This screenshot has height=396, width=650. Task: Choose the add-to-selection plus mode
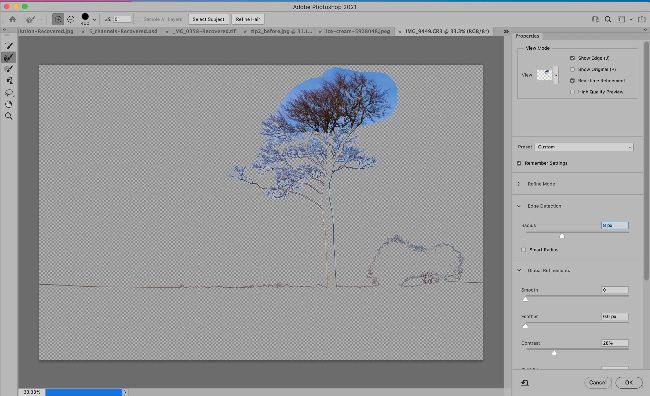click(58, 19)
